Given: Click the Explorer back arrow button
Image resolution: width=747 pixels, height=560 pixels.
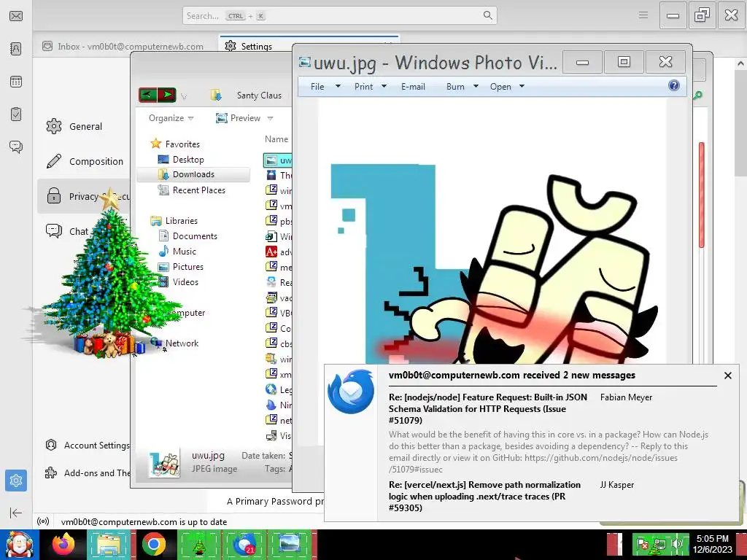Looking at the screenshot, I should [147, 95].
